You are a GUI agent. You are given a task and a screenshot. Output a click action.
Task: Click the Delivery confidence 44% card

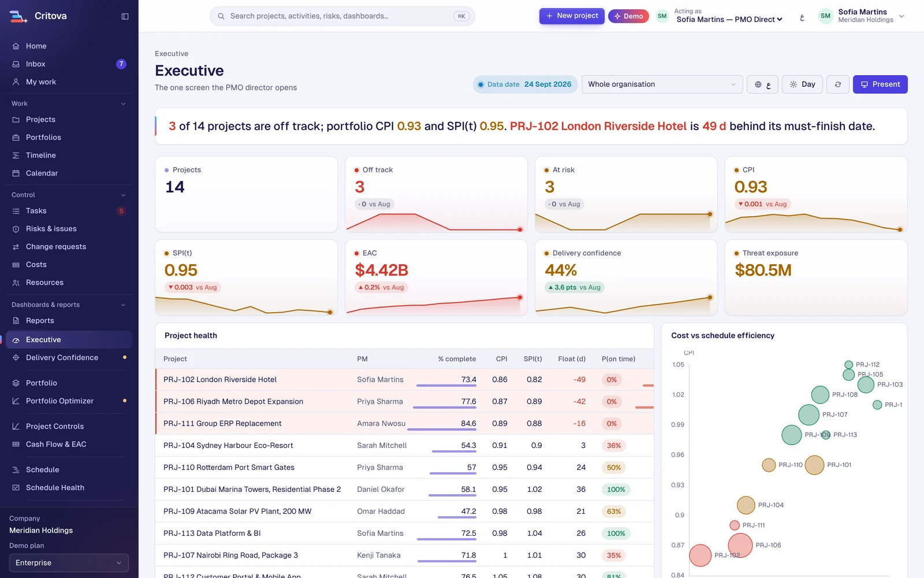(x=626, y=277)
